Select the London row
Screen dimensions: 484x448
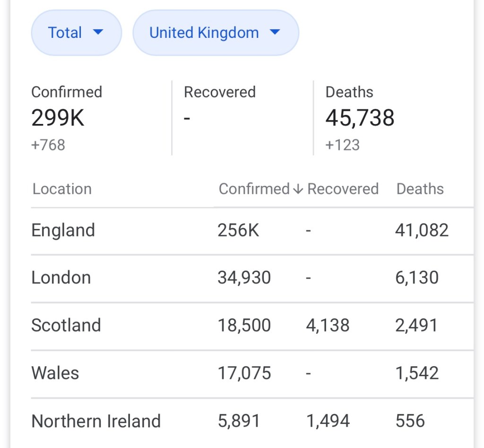(x=61, y=278)
